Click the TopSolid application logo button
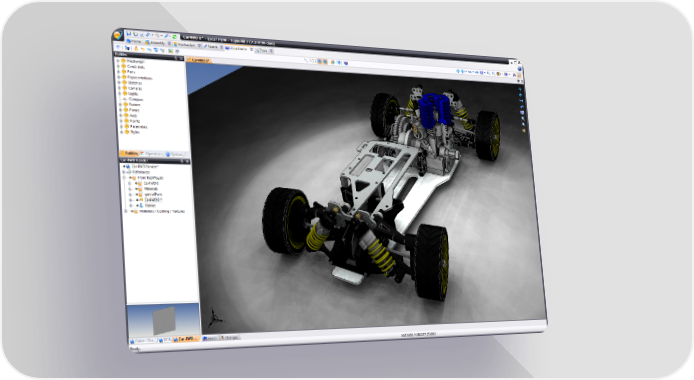The height and width of the screenshot is (380, 694). [118, 35]
